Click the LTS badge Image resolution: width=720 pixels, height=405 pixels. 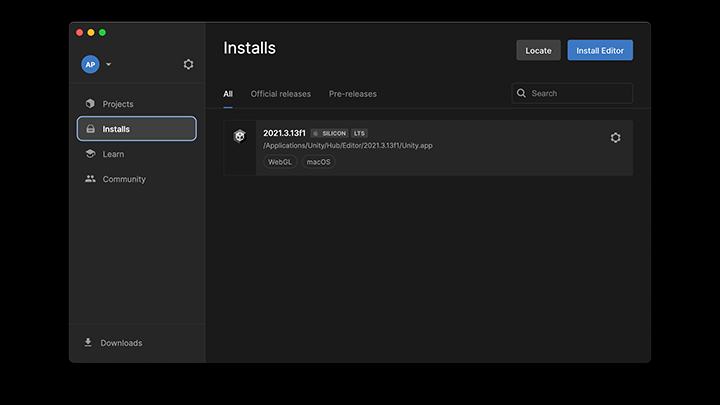[359, 133]
